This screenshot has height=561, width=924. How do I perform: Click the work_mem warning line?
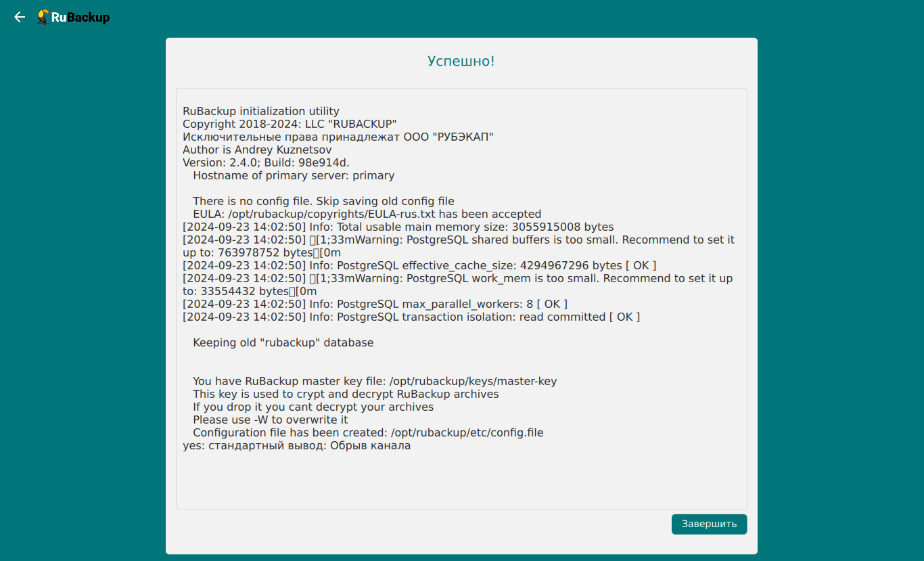(458, 278)
